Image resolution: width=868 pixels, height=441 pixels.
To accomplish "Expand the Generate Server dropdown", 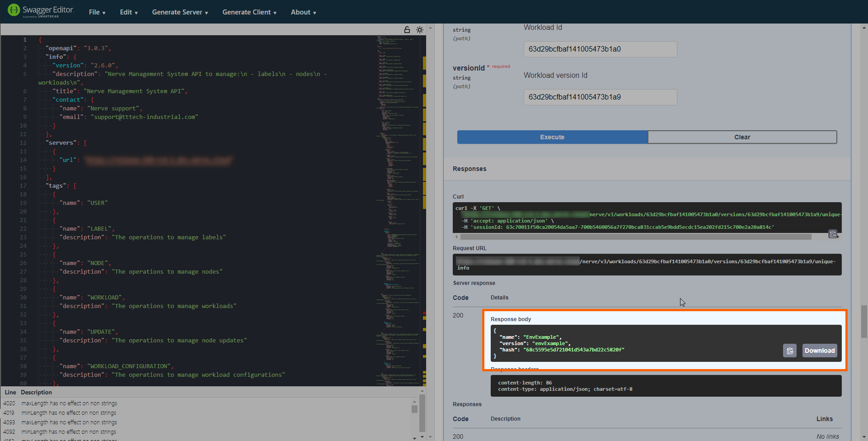I will pyautogui.click(x=180, y=12).
